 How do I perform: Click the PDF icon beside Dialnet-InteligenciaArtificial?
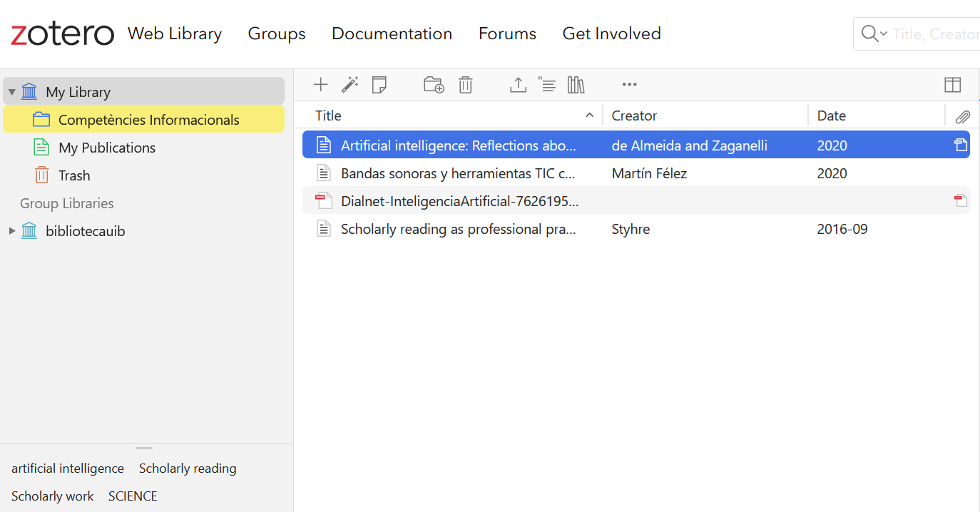324,201
